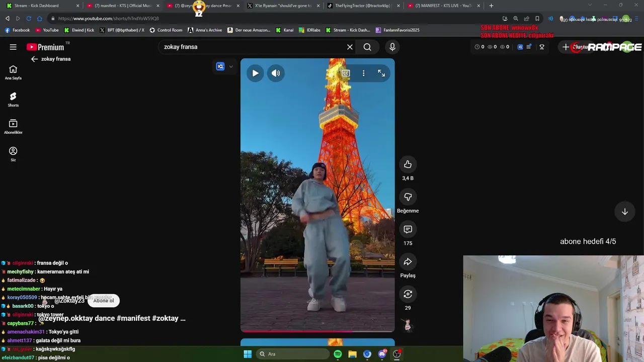Open the IDRlabs bookmark

tap(309, 30)
